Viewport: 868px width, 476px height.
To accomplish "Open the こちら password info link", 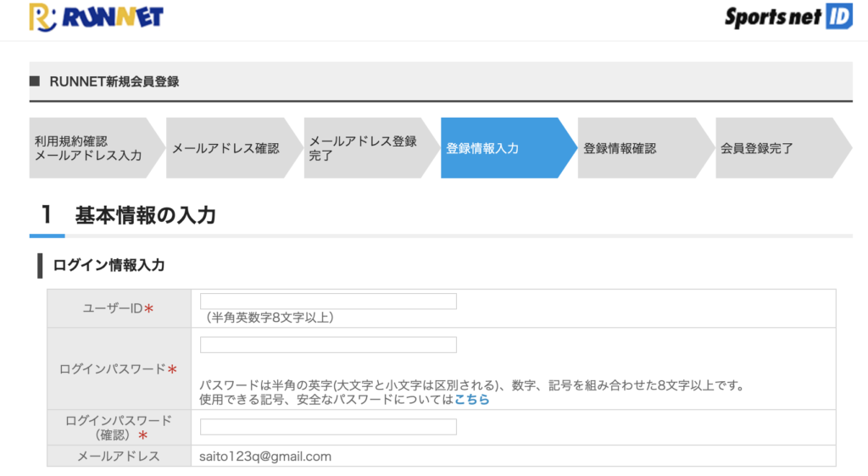I will coord(471,399).
